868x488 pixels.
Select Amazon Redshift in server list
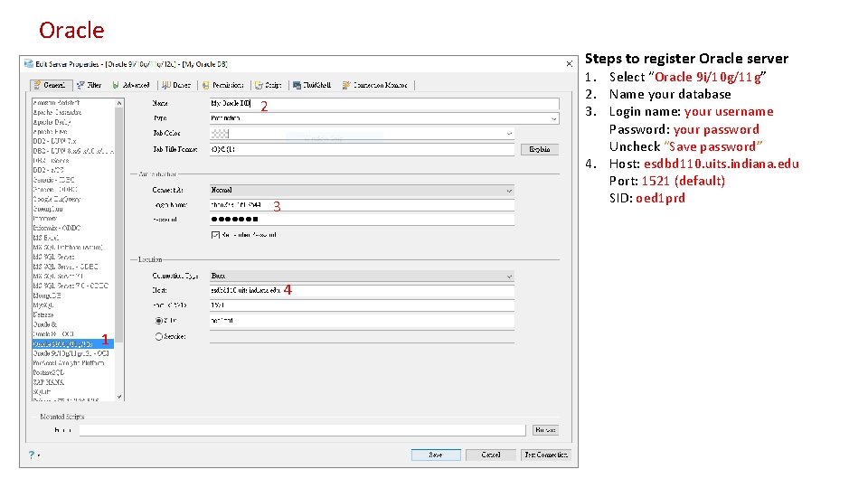56,103
